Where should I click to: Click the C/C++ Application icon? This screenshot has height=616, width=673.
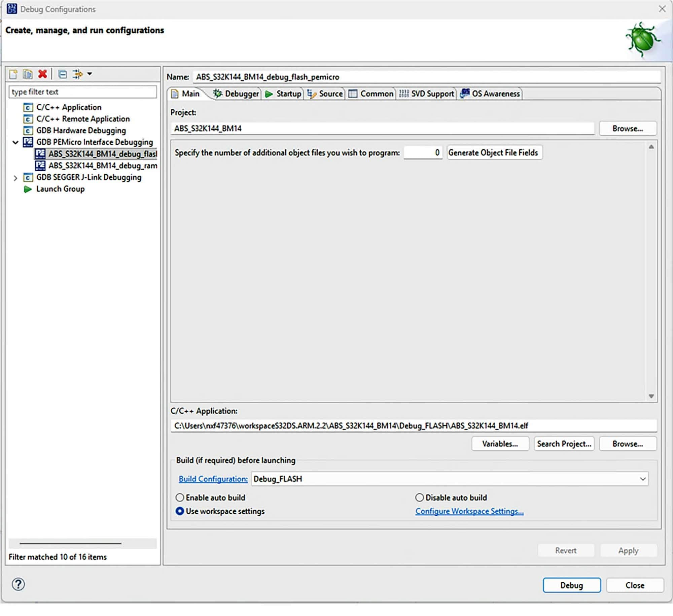(x=28, y=107)
